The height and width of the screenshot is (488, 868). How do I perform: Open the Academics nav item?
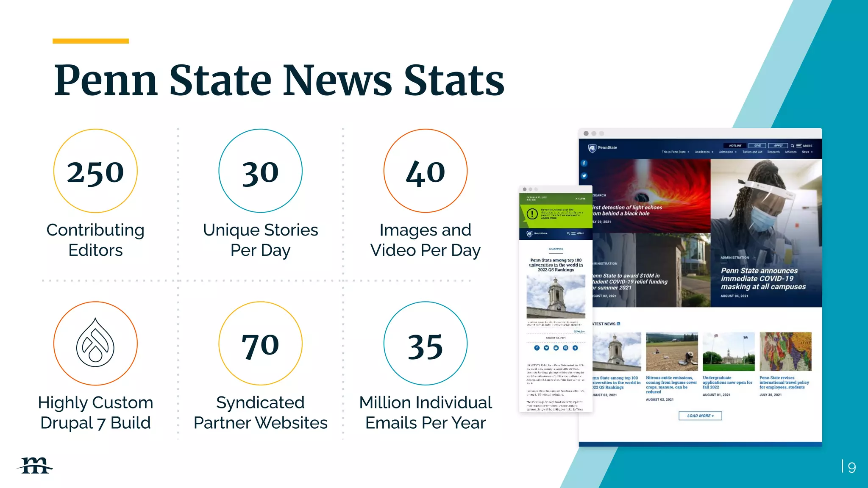pyautogui.click(x=702, y=152)
